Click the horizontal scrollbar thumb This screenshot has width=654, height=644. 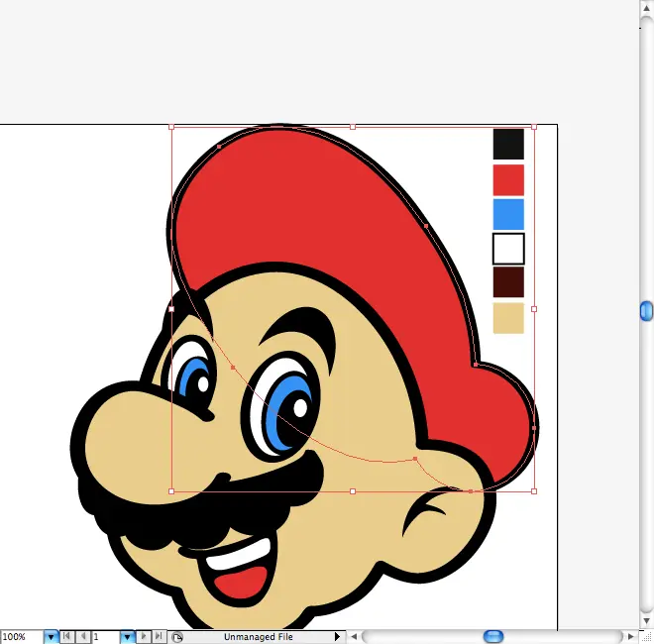tap(492, 636)
